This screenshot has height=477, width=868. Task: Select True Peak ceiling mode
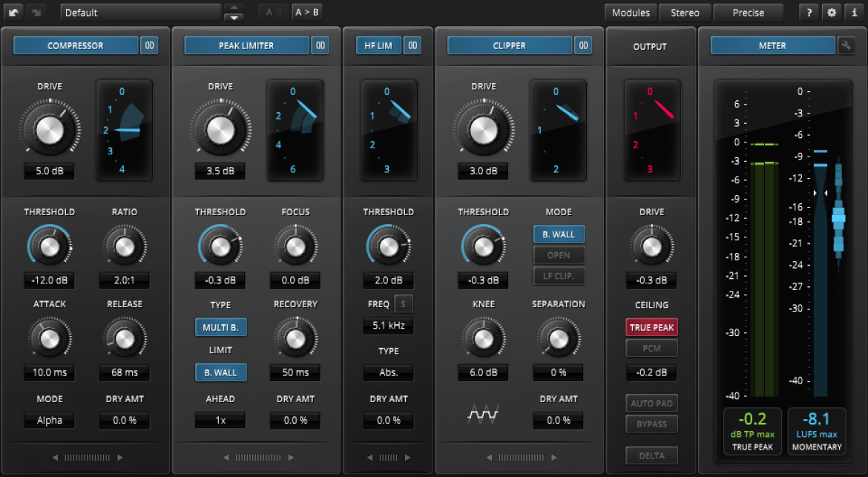click(651, 328)
